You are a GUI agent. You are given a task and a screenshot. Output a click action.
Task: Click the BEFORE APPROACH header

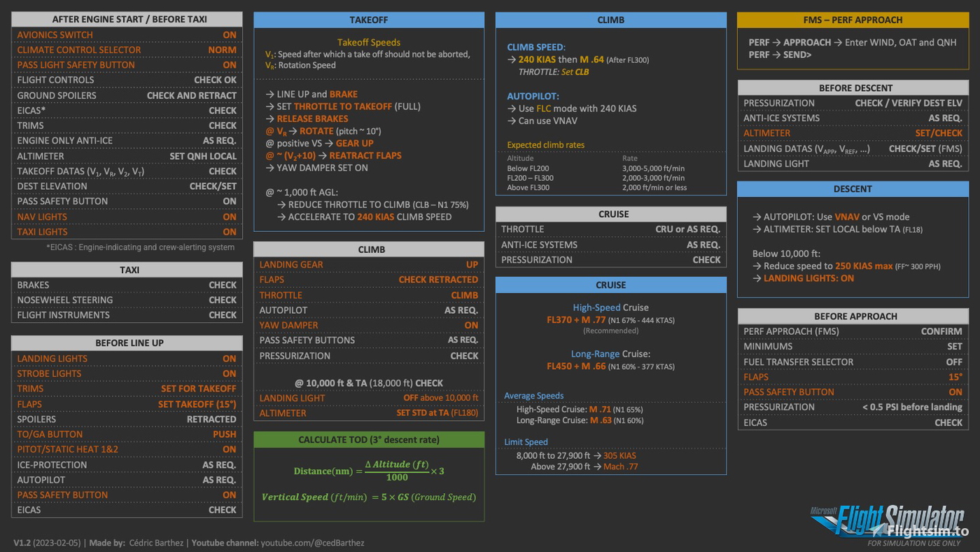pyautogui.click(x=855, y=317)
